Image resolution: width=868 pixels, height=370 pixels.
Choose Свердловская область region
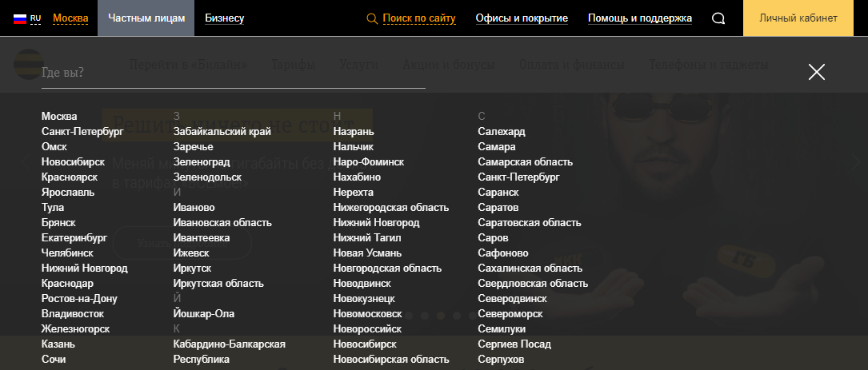[x=533, y=283]
